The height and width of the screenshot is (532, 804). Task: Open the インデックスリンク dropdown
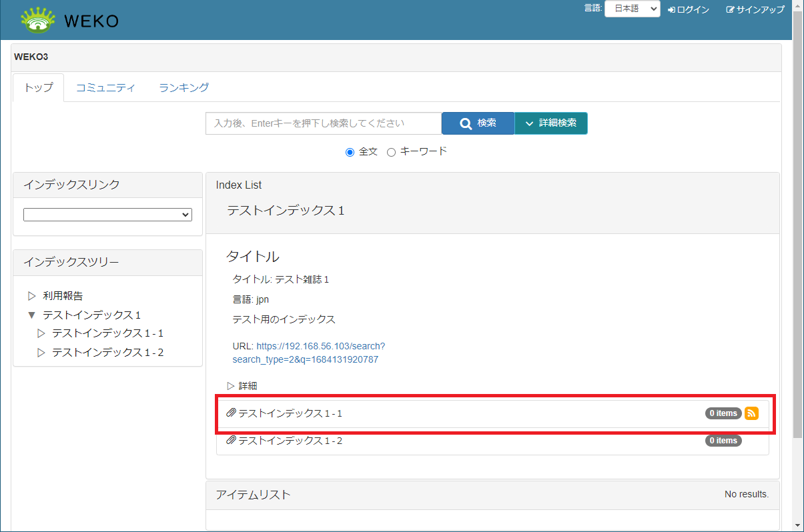click(107, 215)
